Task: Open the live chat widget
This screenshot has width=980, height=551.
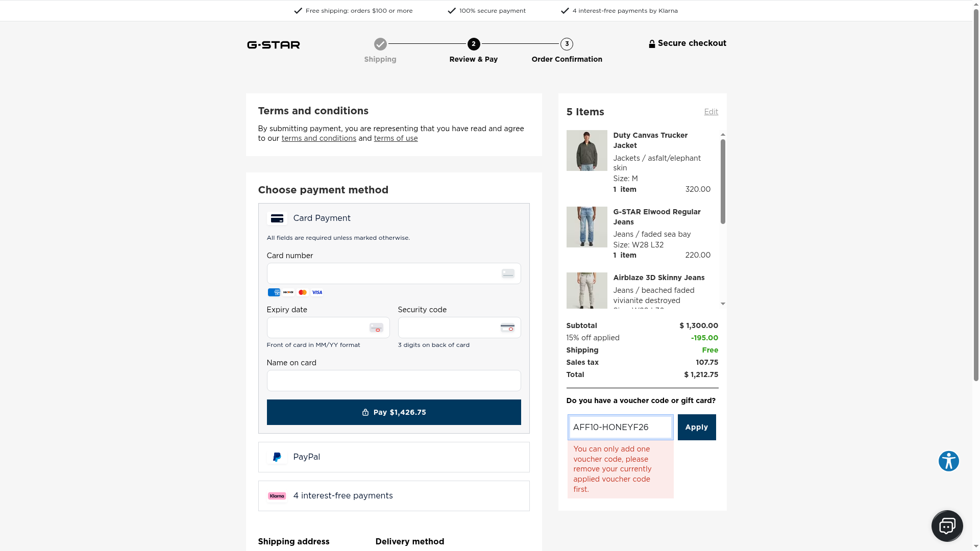Action: 947,525
